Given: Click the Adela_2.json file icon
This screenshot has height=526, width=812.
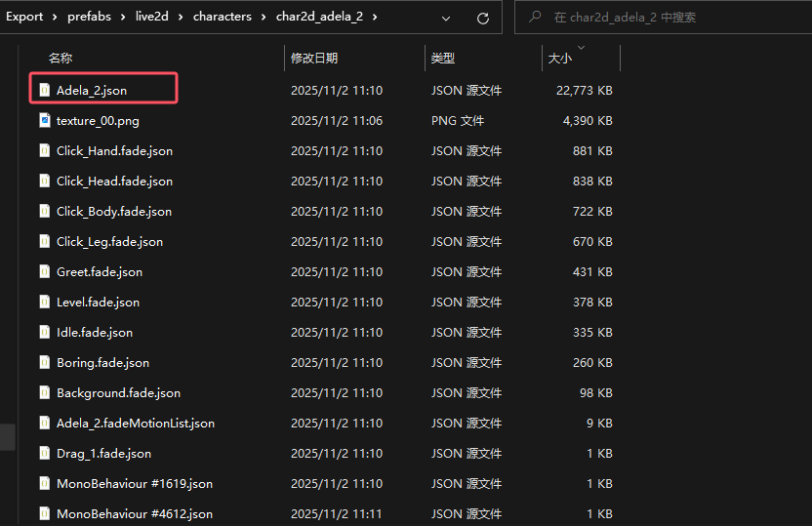Looking at the screenshot, I should [x=45, y=90].
